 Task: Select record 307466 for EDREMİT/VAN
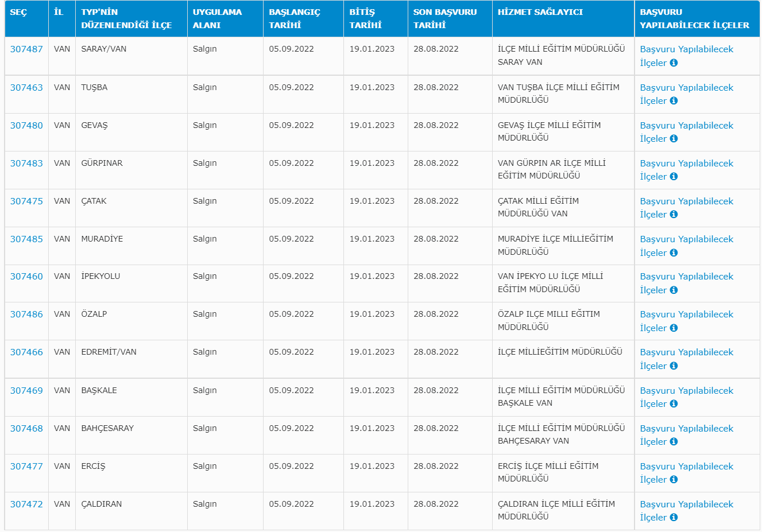[x=26, y=352]
